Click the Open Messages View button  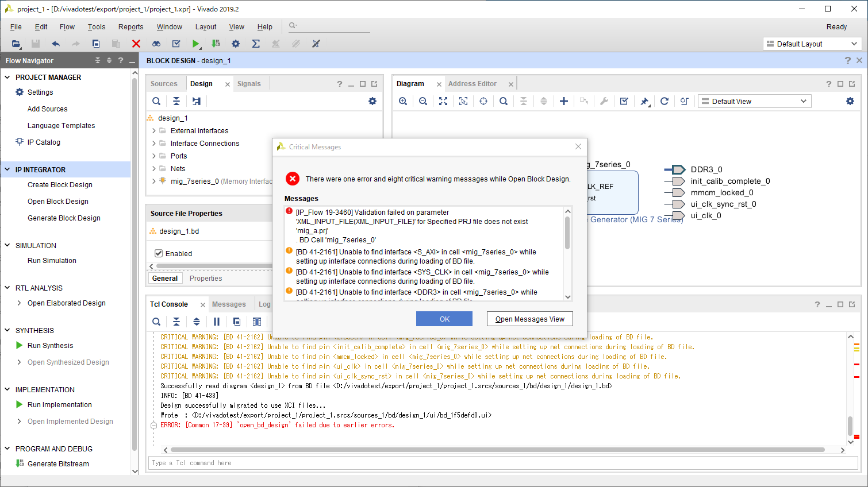pos(529,319)
